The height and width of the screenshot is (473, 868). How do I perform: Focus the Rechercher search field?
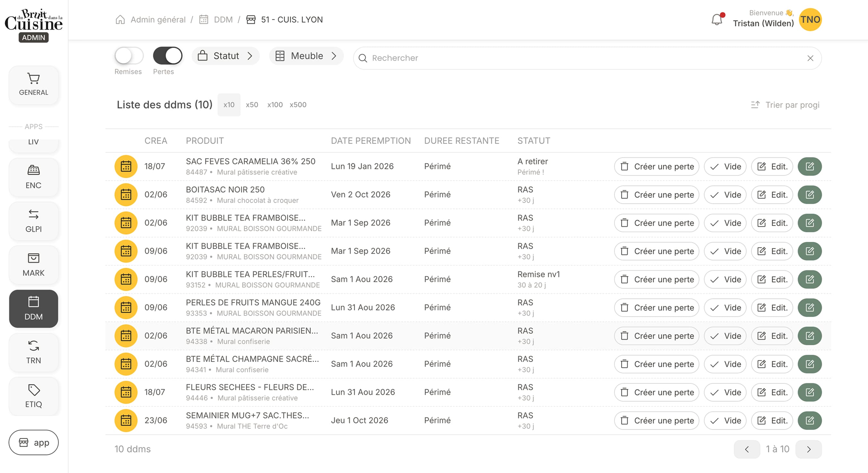click(587, 58)
